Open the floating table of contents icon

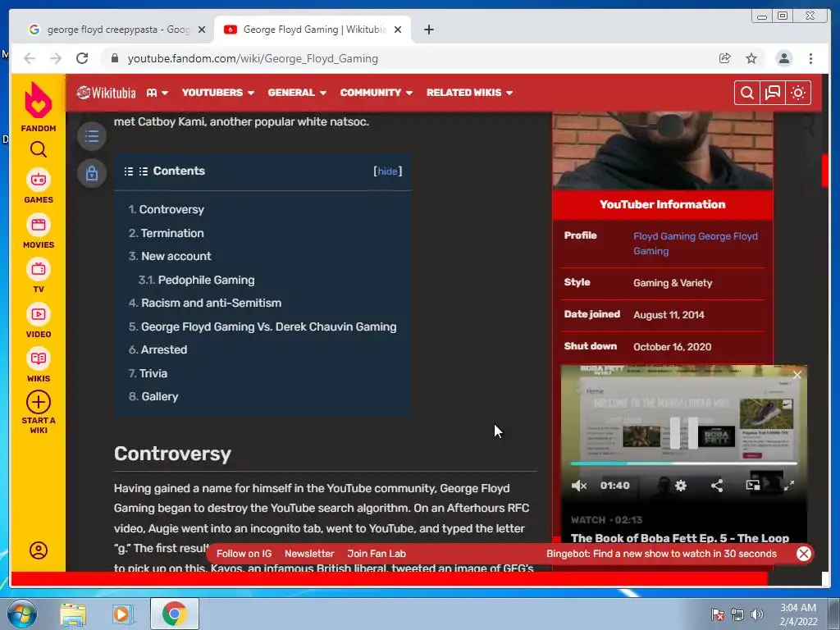92,136
